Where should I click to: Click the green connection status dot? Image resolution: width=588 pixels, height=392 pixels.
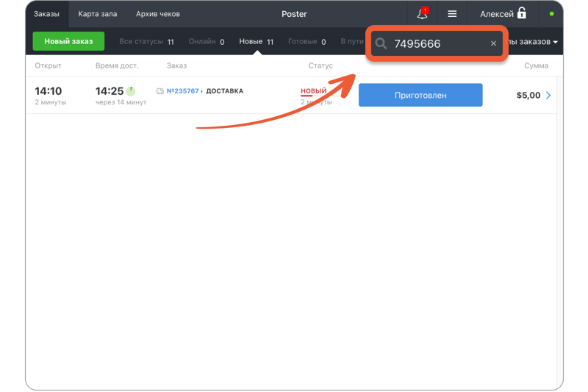(552, 14)
